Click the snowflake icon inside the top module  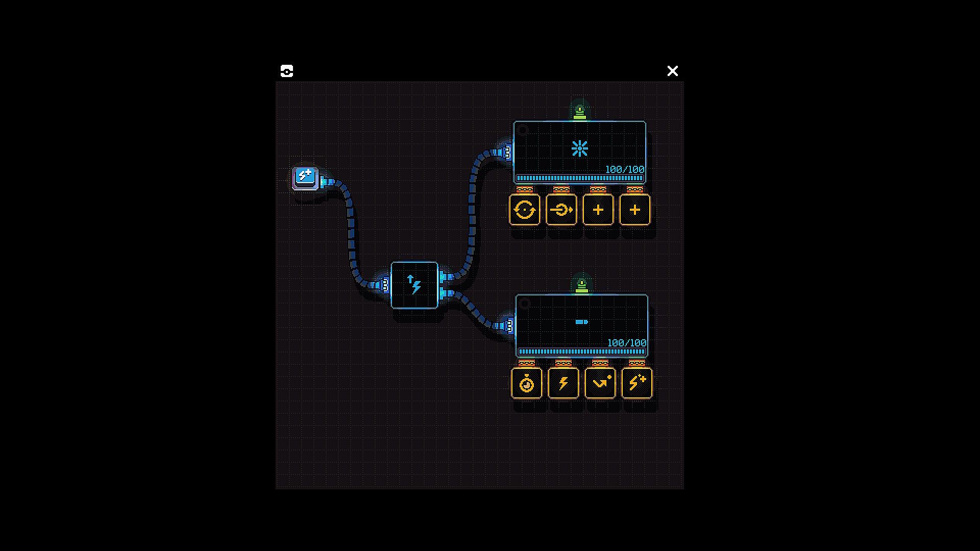[x=580, y=149]
